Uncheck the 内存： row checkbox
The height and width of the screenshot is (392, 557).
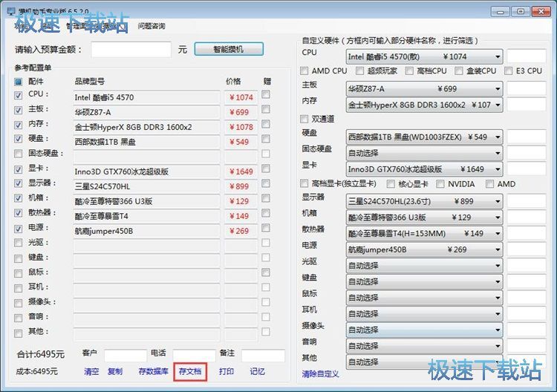(18, 125)
